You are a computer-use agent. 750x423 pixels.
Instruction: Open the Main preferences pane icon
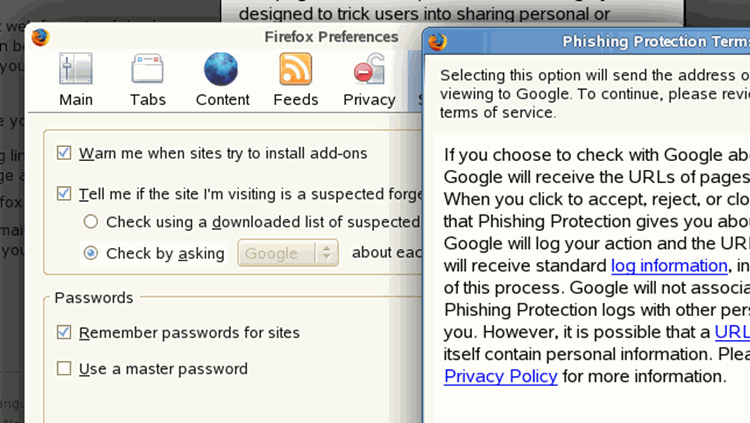click(76, 69)
